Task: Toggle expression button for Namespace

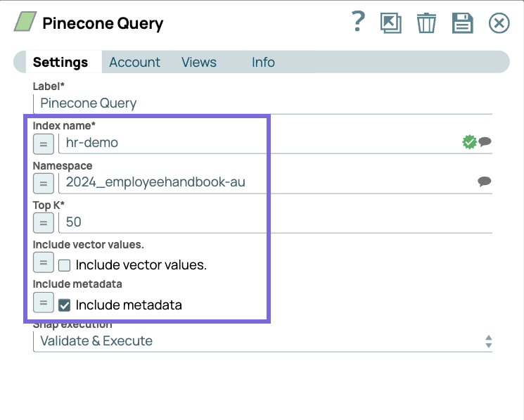Action: click(x=44, y=183)
